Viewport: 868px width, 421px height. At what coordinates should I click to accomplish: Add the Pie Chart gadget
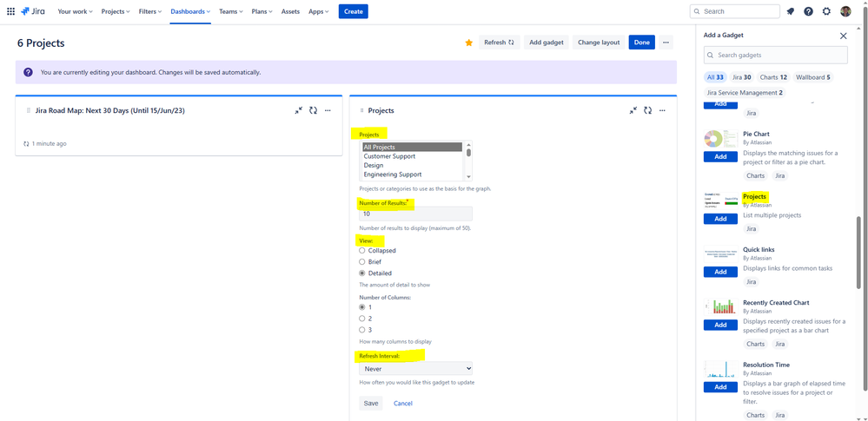tap(721, 156)
